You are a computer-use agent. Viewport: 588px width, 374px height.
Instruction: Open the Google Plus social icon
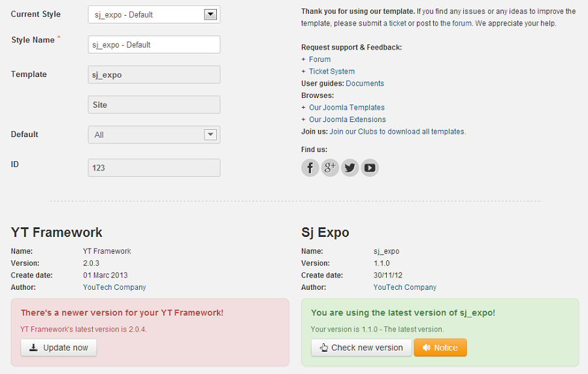pos(330,168)
